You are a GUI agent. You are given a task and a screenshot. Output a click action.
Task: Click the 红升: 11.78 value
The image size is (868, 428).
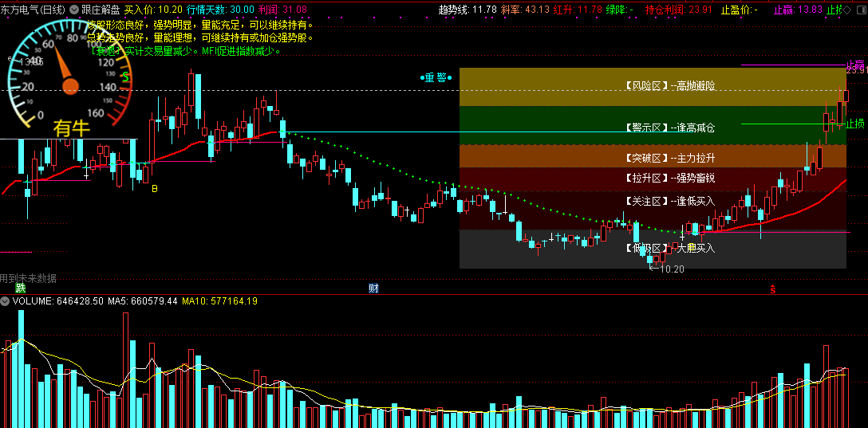coord(578,10)
